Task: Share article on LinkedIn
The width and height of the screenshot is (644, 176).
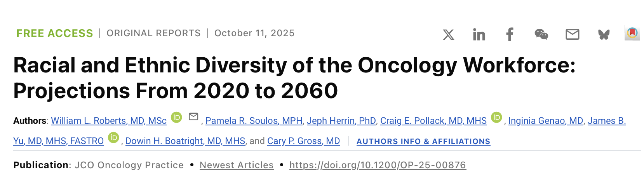Action: [x=479, y=35]
